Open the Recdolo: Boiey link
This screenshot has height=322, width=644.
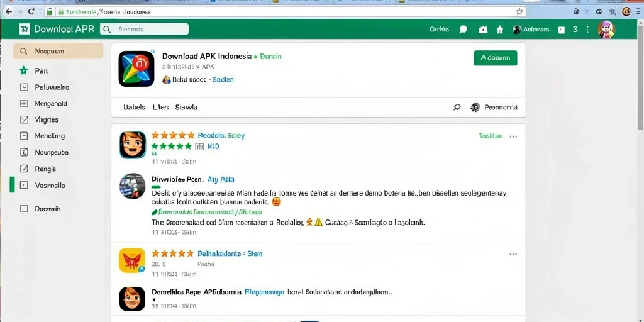(221, 135)
